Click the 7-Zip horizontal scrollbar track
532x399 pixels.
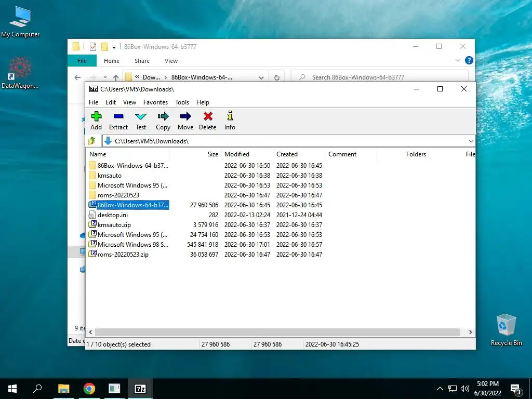click(277, 332)
